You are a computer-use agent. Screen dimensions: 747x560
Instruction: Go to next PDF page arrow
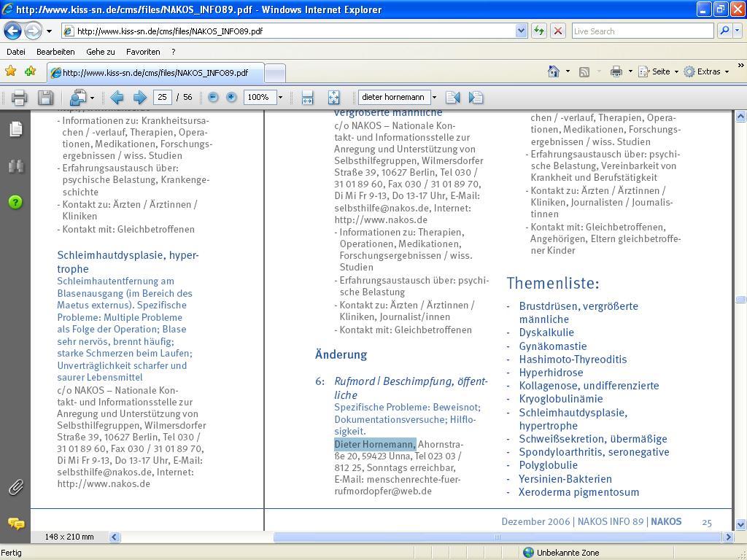coord(139,98)
